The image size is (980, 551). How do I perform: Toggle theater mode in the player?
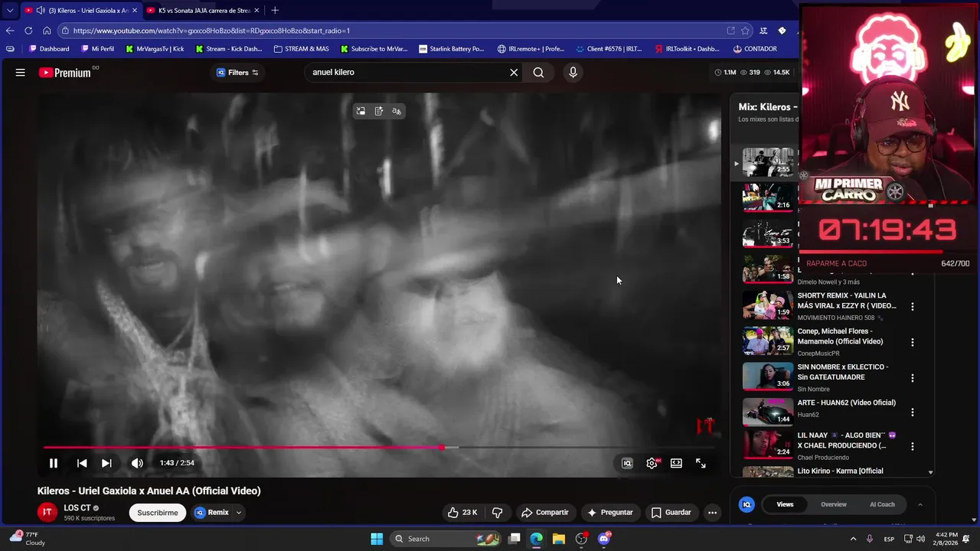[676, 463]
